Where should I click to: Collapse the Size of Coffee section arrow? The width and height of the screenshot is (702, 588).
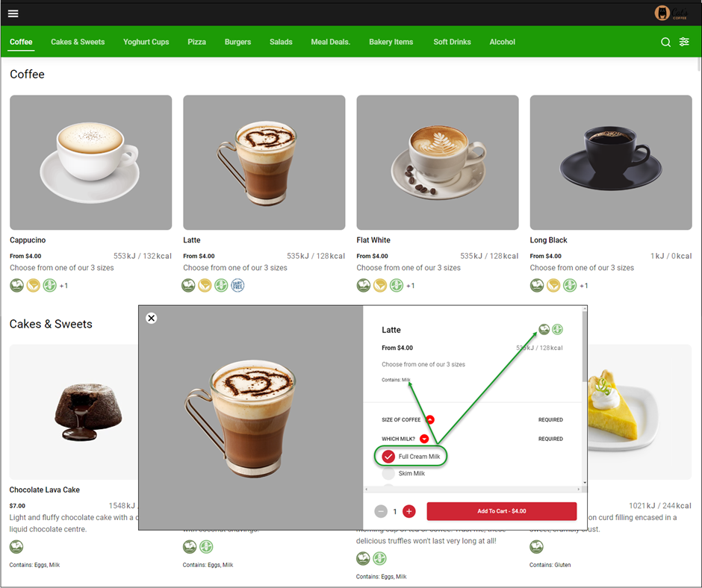pos(430,420)
